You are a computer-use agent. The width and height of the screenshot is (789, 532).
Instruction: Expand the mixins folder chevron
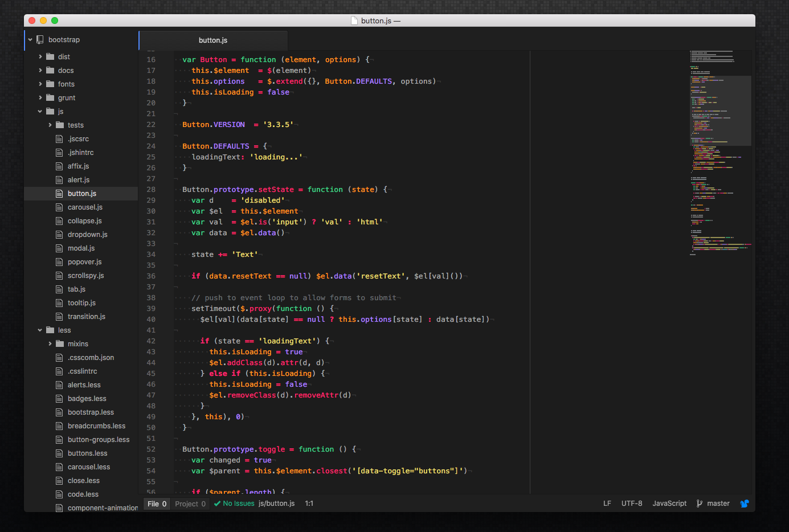tap(50, 344)
